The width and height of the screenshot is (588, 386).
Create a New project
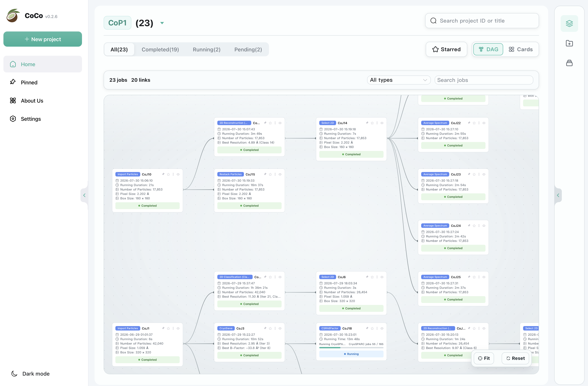(43, 39)
